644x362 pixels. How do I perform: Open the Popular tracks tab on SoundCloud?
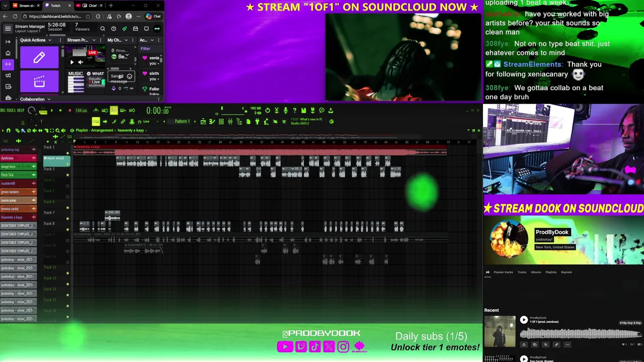503,272
